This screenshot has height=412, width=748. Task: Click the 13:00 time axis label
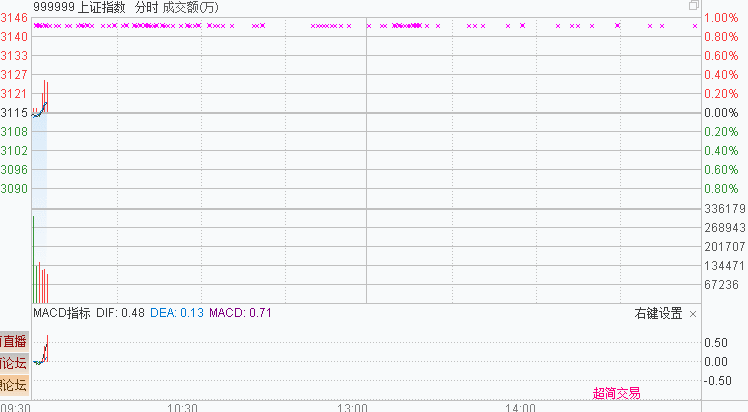352,407
